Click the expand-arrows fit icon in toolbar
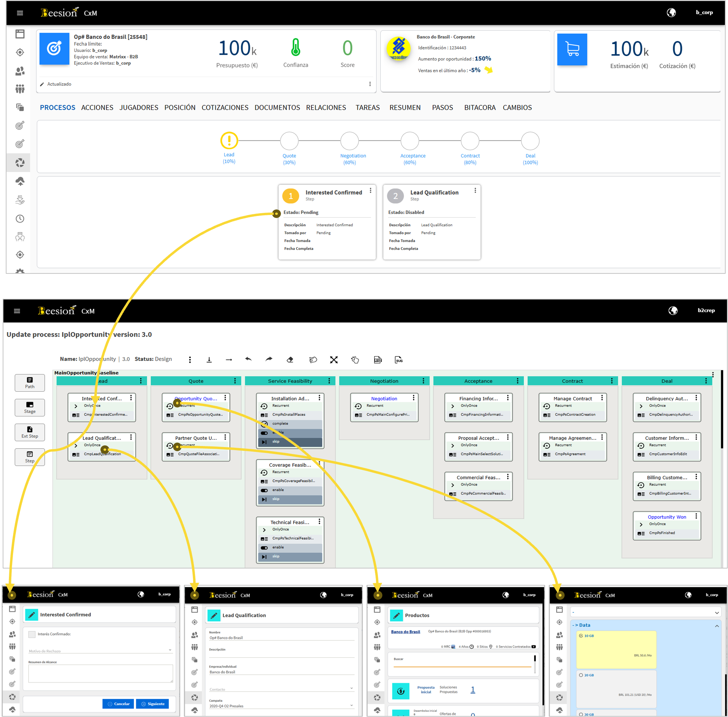This screenshot has width=728, height=717. pos(334,360)
